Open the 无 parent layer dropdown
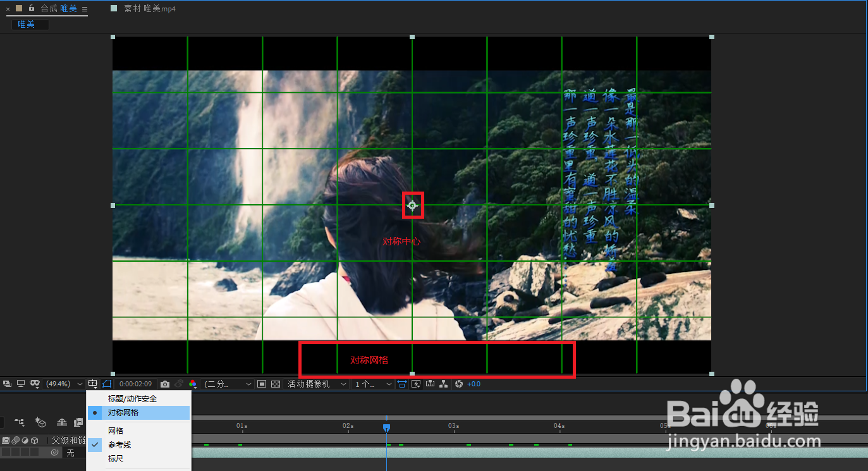This screenshot has width=868, height=471. [75, 453]
